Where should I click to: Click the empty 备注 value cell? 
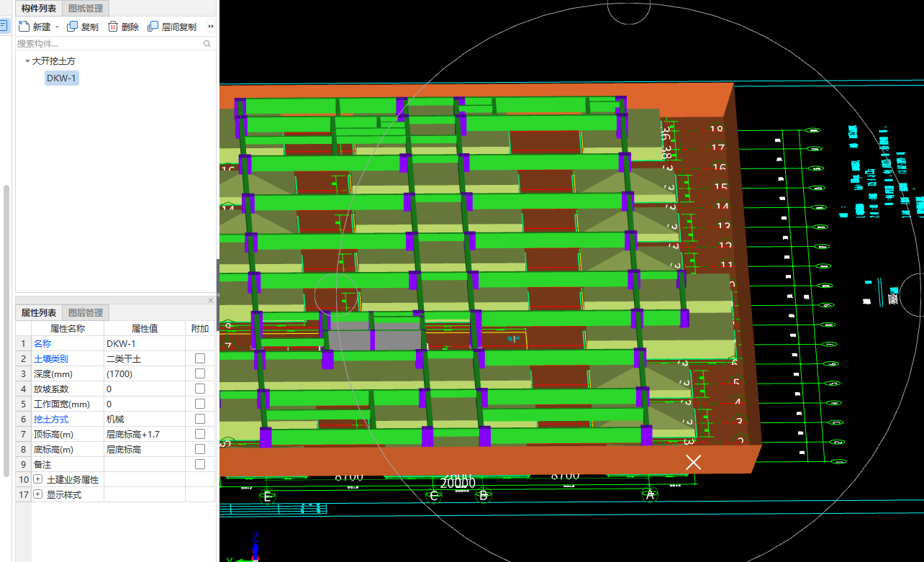click(145, 464)
